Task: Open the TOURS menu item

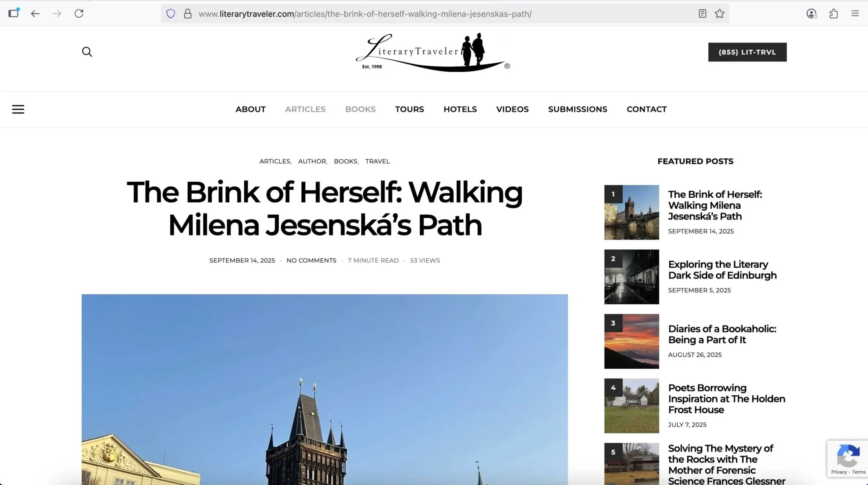Action: pos(409,109)
